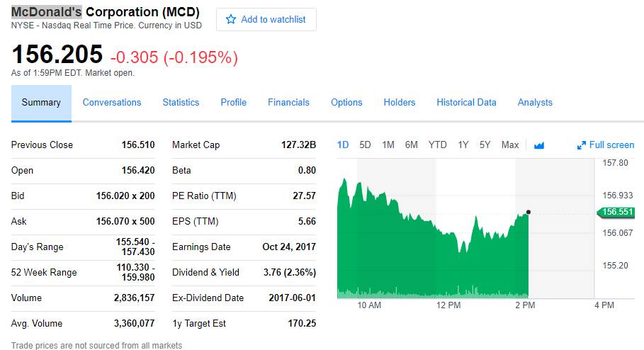Switch to the Analysts tab
Screen dimensions: 644x350
[x=535, y=103]
